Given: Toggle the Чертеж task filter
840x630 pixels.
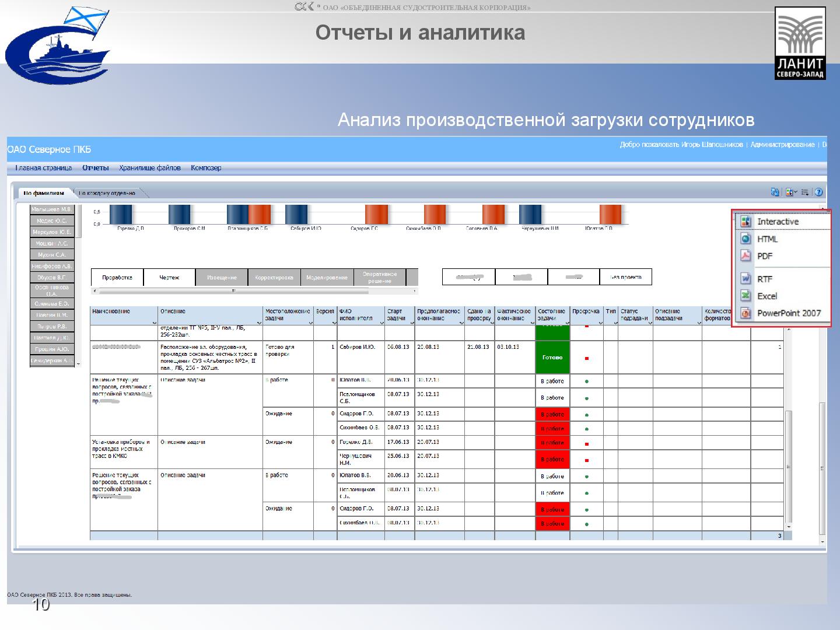Looking at the screenshot, I should [169, 277].
